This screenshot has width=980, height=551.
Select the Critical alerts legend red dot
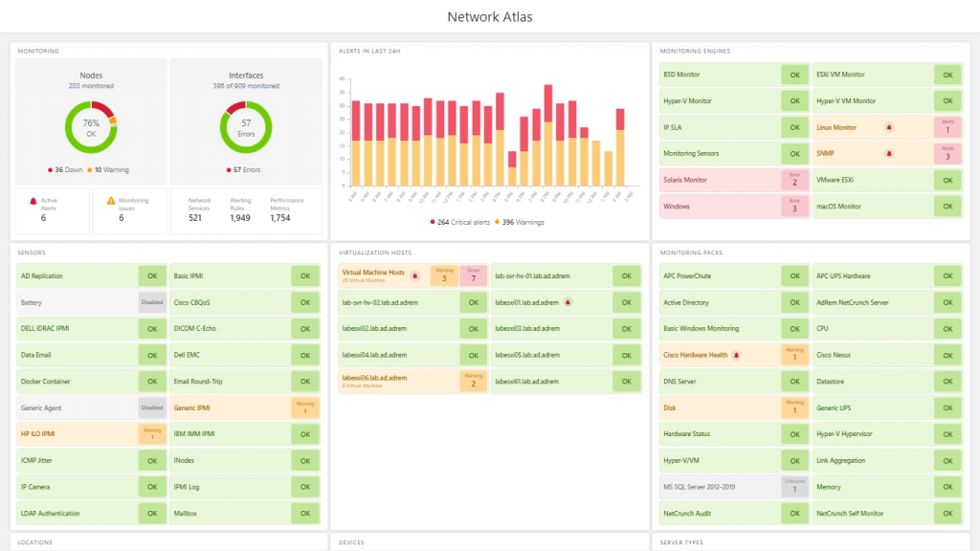point(434,222)
